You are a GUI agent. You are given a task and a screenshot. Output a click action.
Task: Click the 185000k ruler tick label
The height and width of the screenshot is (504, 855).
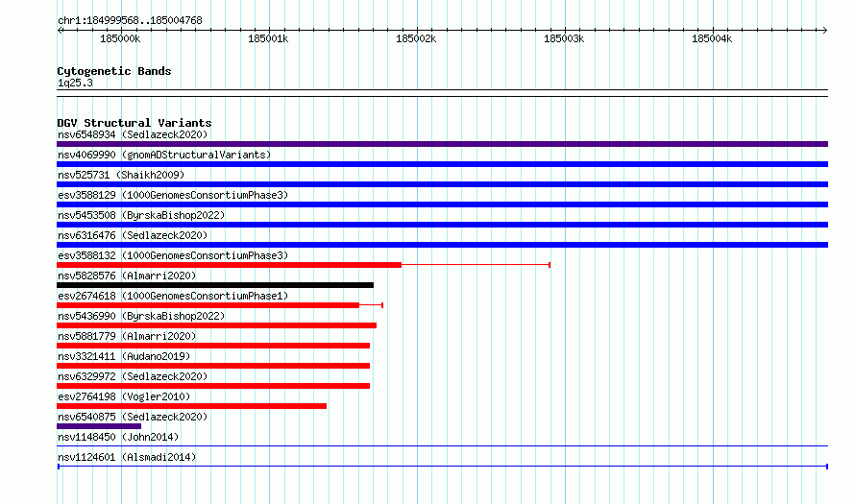(120, 38)
